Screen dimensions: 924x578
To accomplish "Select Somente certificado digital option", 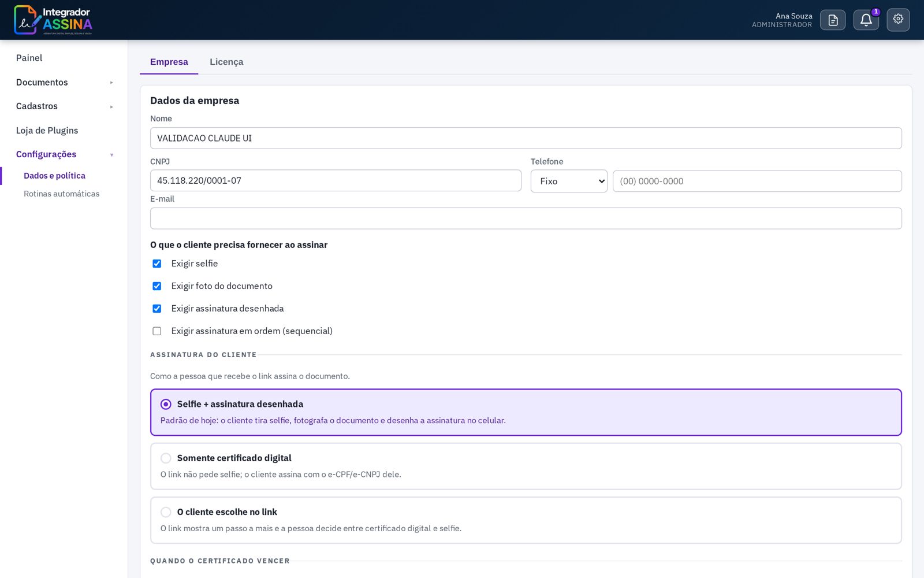I will click(526, 466).
